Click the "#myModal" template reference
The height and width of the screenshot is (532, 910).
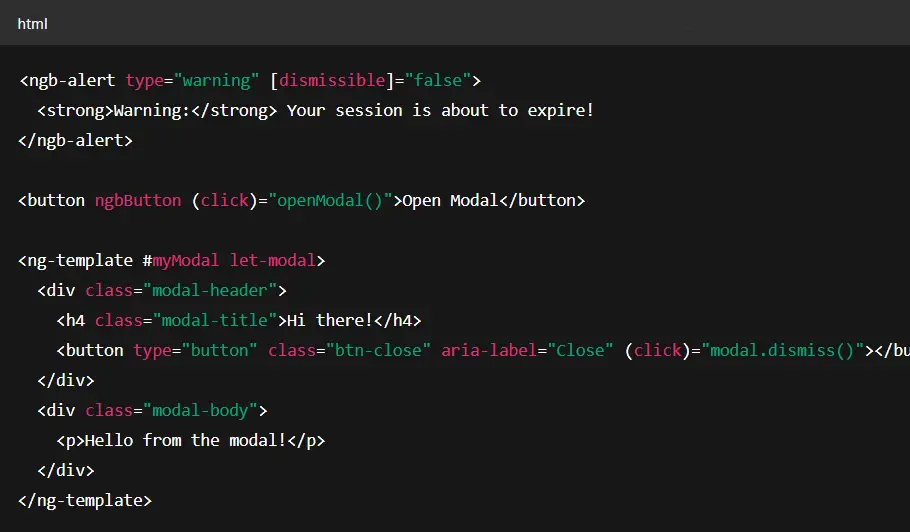point(181,260)
